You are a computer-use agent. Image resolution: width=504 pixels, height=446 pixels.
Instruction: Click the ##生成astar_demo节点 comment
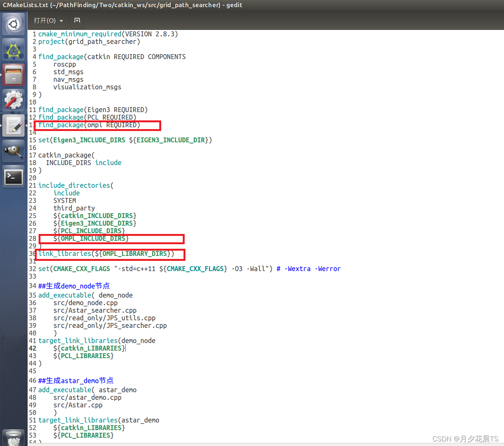coord(76,381)
